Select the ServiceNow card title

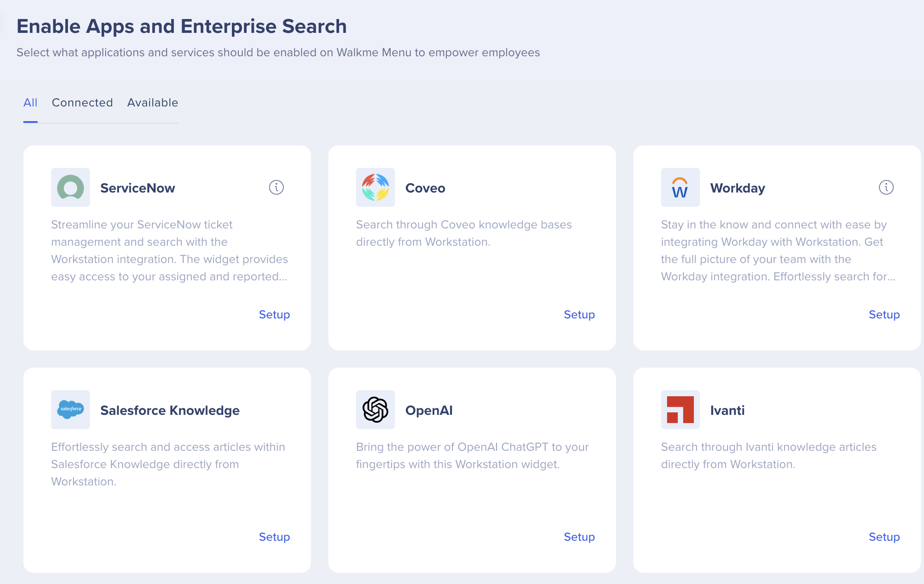(138, 188)
